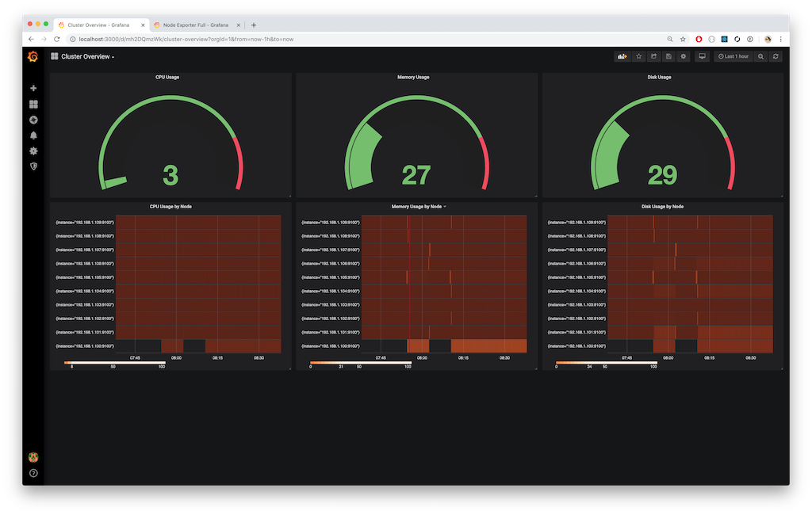Click 192.168.1.101 label in Disk Usage by Node
Viewport: 812px width, 515px height.
click(576, 332)
